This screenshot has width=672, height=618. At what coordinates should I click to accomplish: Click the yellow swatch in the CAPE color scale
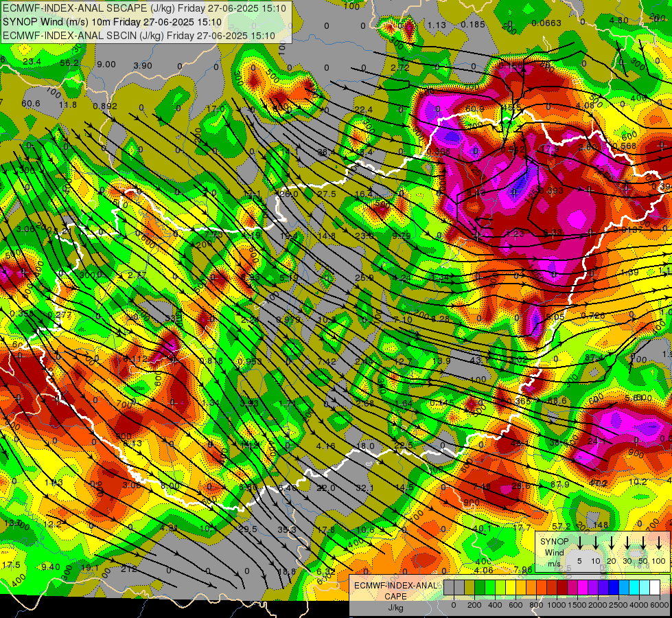[511, 587]
